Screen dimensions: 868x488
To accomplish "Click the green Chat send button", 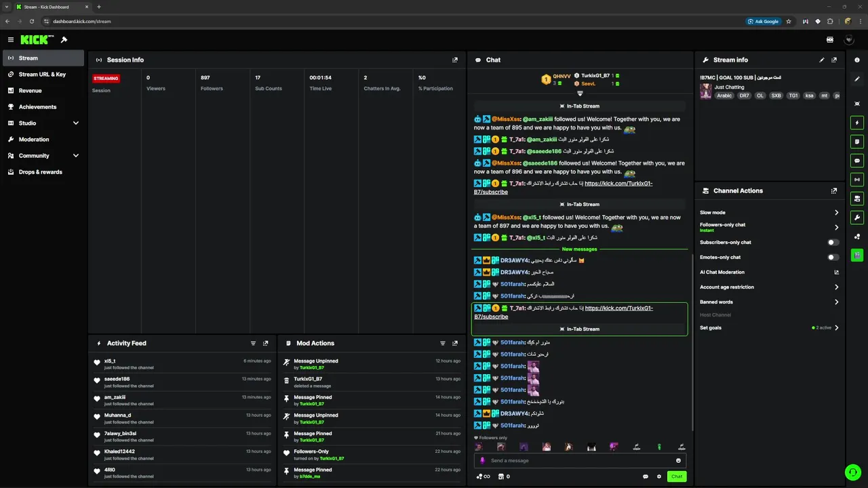I will click(677, 476).
